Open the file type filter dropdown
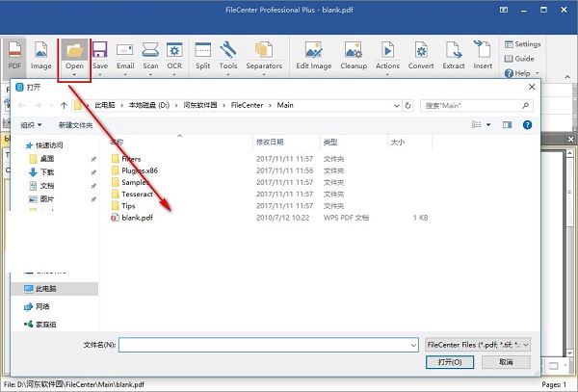This screenshot has height=392, width=578. pos(478,344)
